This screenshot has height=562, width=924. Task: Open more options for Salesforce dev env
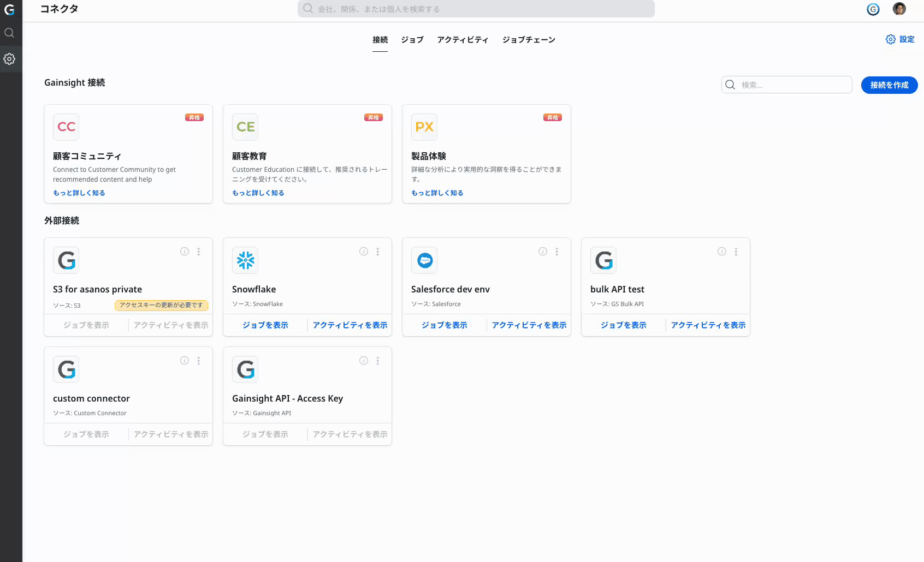[557, 252]
